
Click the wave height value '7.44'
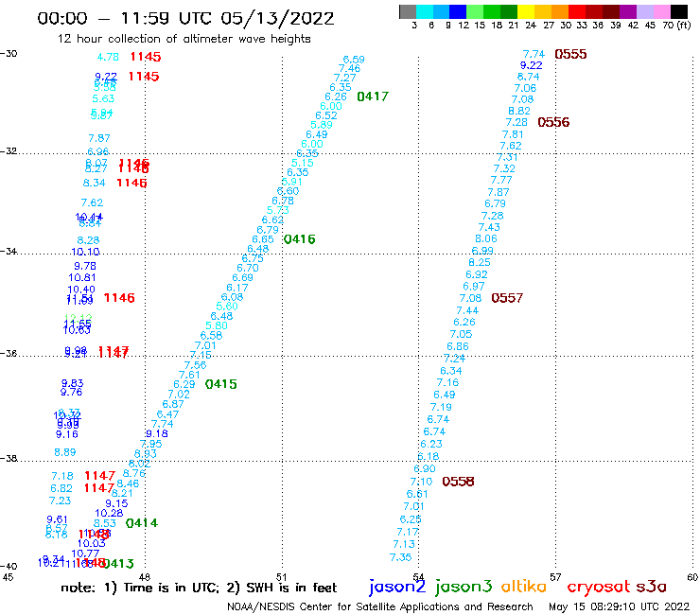click(x=467, y=310)
